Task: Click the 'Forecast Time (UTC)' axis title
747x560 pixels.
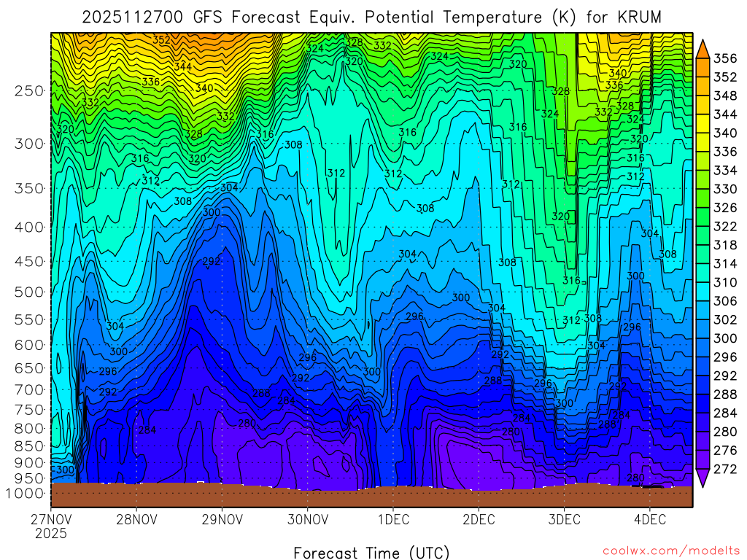Action: (x=371, y=553)
